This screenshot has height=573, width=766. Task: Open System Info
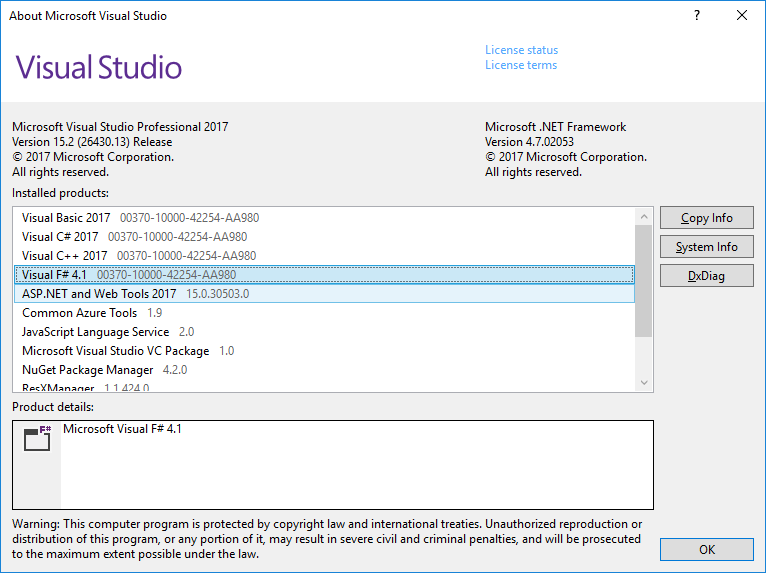706,247
